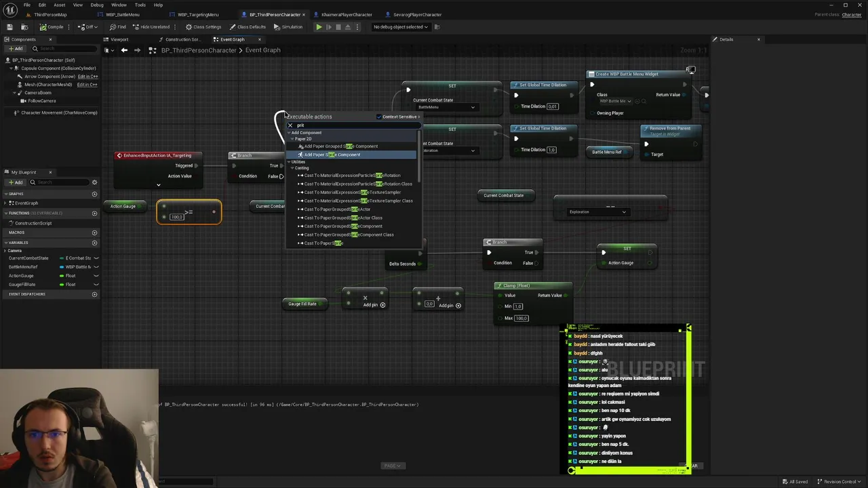The height and width of the screenshot is (488, 868).
Task: Open the Debug menu
Action: pyautogui.click(x=97, y=5)
